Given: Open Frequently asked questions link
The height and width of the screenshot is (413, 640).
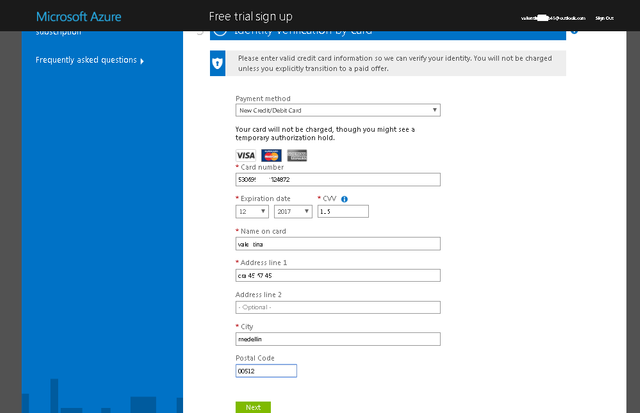Looking at the screenshot, I should (x=86, y=60).
